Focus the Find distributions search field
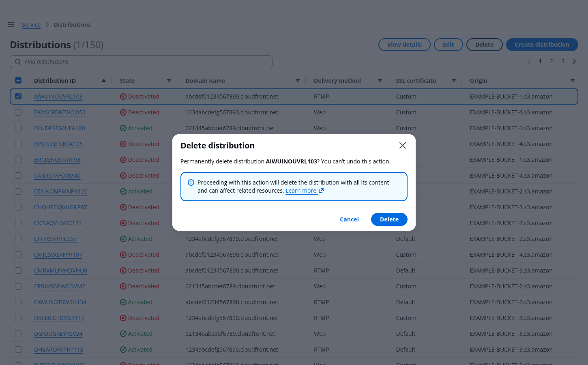The width and height of the screenshot is (588, 365). (x=141, y=62)
